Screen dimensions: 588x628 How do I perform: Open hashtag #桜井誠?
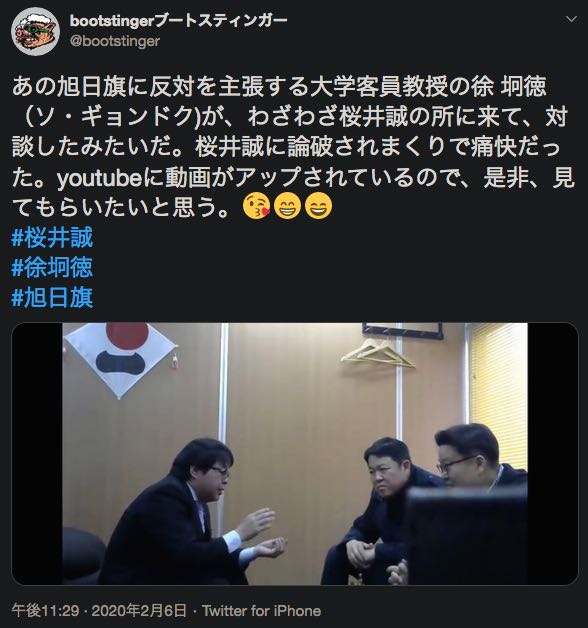[x=52, y=238]
